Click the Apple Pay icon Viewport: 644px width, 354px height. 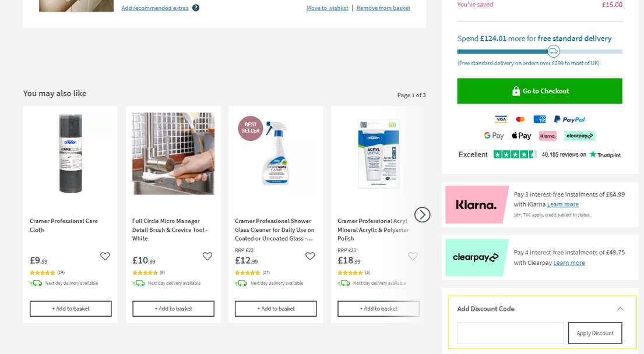coord(521,136)
